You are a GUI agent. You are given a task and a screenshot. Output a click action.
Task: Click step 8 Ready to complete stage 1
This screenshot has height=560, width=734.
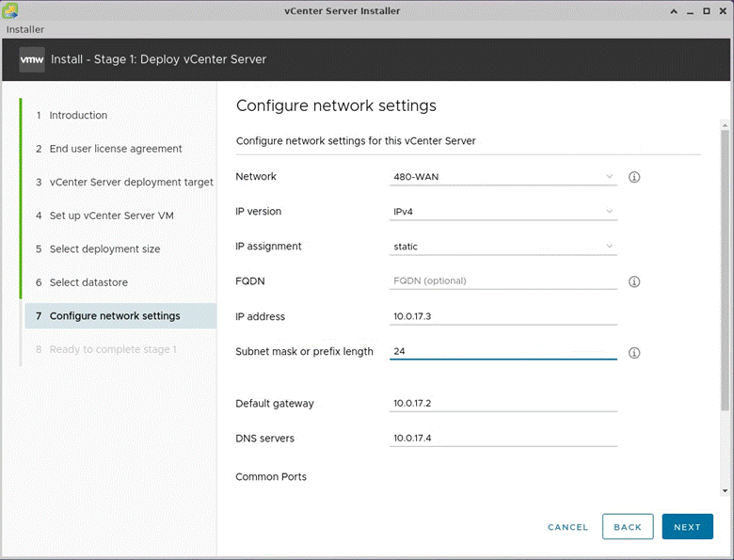106,349
